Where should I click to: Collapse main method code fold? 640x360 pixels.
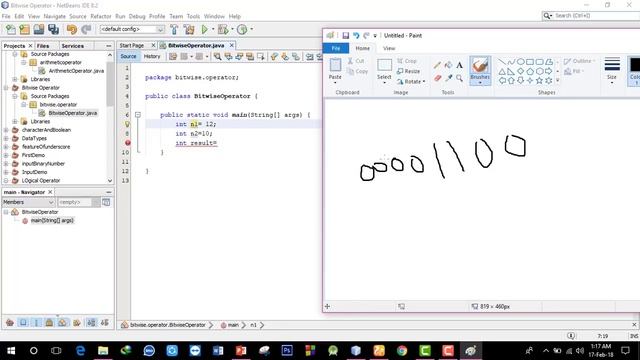(138, 115)
